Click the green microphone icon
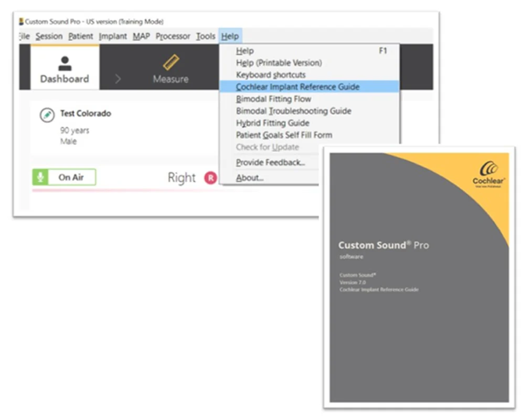Viewport: 530px width, 420px height. point(40,177)
